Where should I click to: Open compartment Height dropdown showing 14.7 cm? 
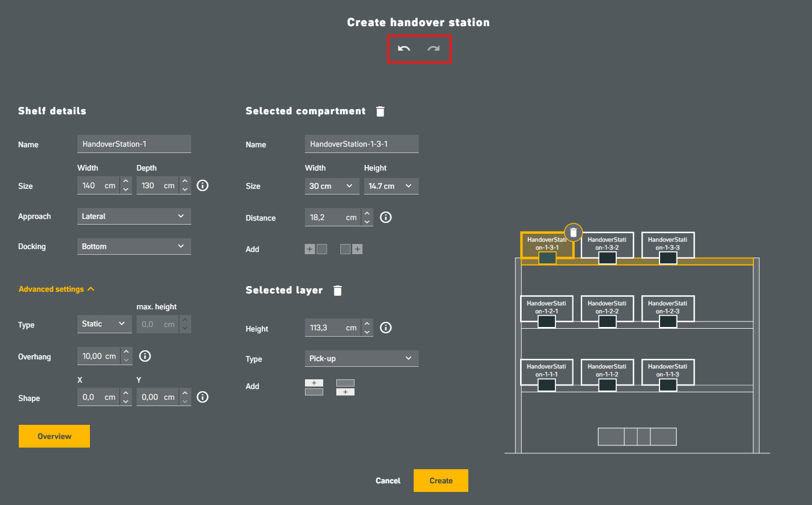(x=391, y=186)
